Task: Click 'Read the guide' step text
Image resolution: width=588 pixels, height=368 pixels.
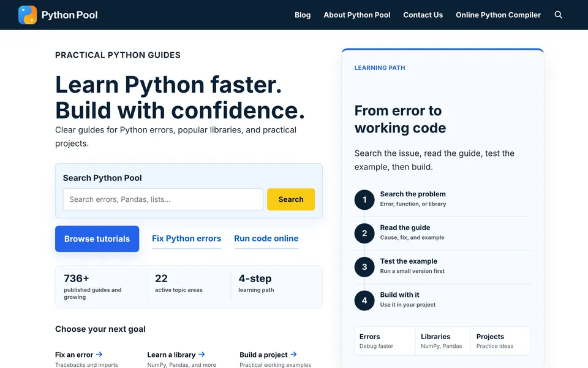Action: [405, 228]
